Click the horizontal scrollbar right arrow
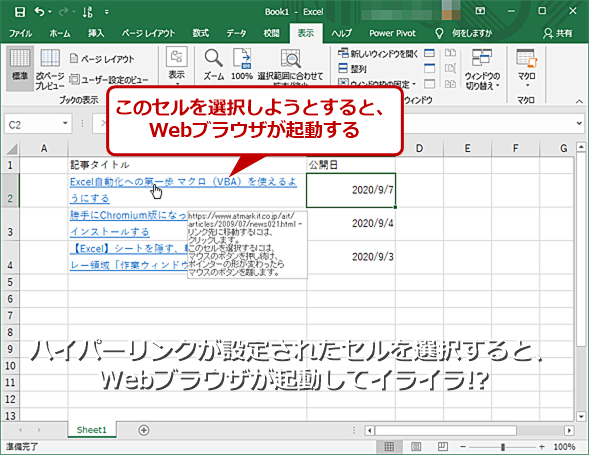 click(x=569, y=430)
